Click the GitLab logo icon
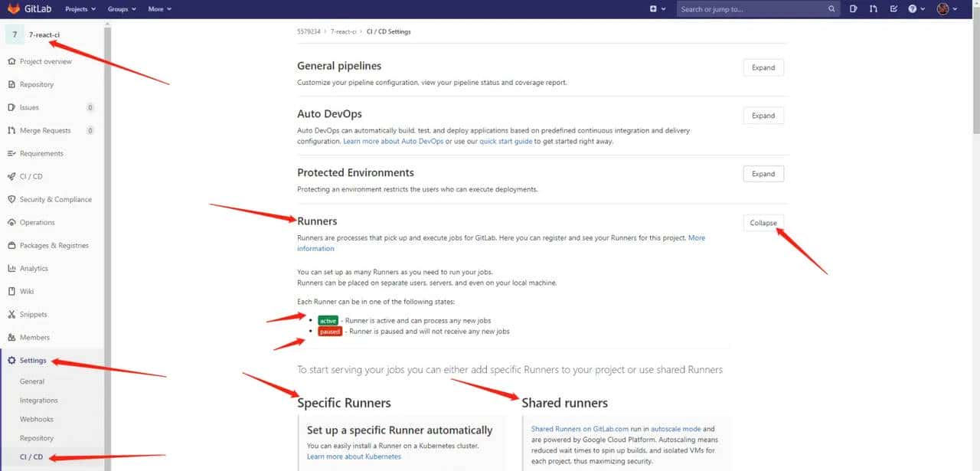Screen dimensions: 980x471 [x=14, y=8]
